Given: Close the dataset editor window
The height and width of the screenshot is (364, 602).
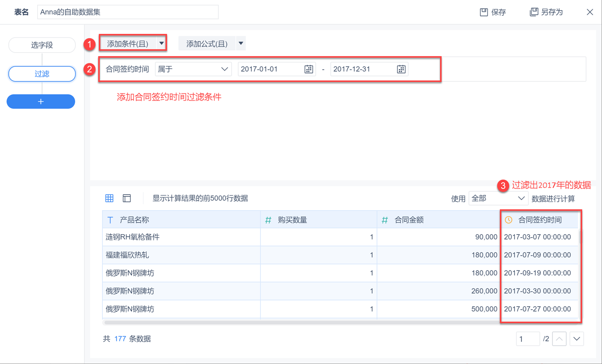Looking at the screenshot, I should (590, 12).
